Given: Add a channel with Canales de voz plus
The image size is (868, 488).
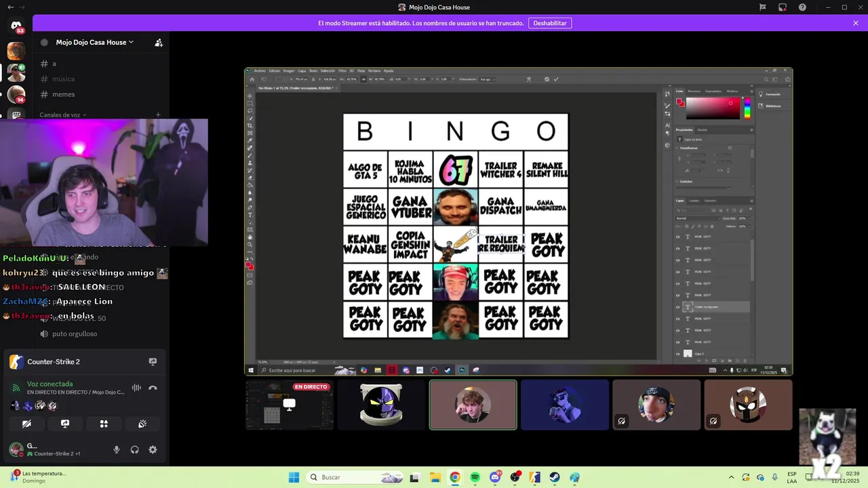Looking at the screenshot, I should coord(158,115).
